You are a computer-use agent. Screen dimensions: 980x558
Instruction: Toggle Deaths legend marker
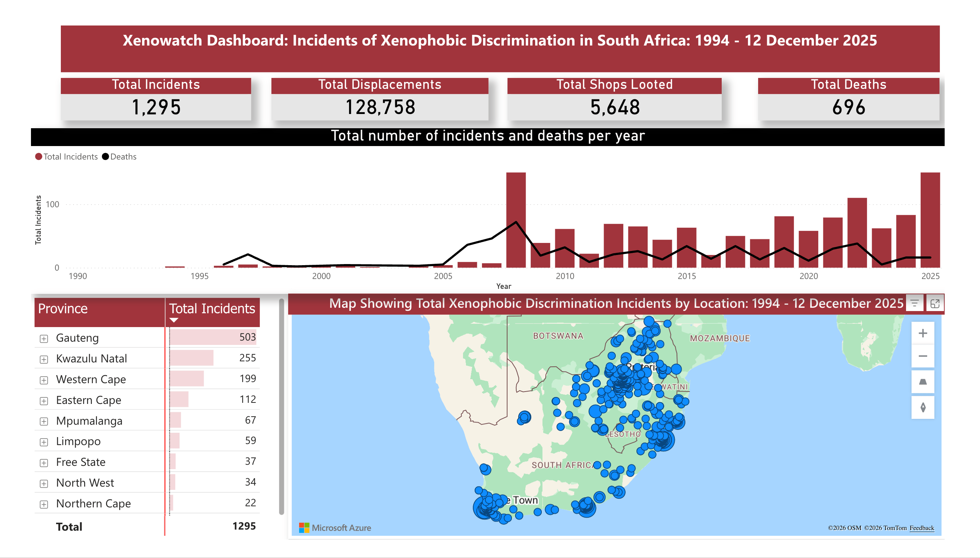[x=105, y=157]
